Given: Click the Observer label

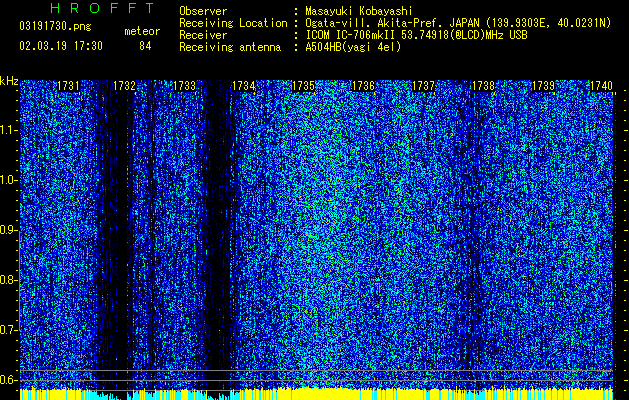Looking at the screenshot, I should 203,11.
